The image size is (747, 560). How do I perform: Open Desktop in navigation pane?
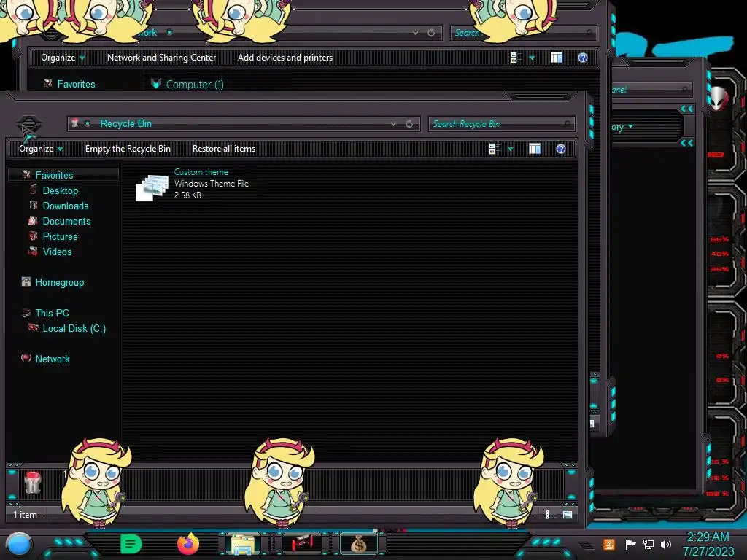pyautogui.click(x=61, y=190)
